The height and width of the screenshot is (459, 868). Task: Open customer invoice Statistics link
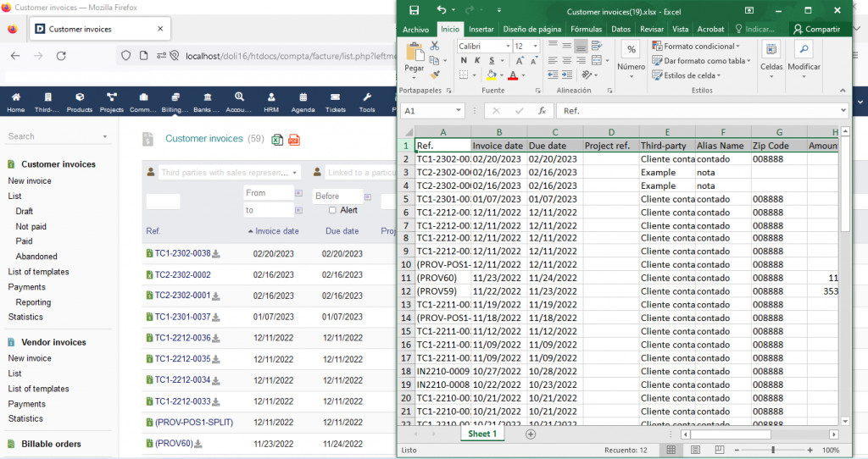coord(25,317)
